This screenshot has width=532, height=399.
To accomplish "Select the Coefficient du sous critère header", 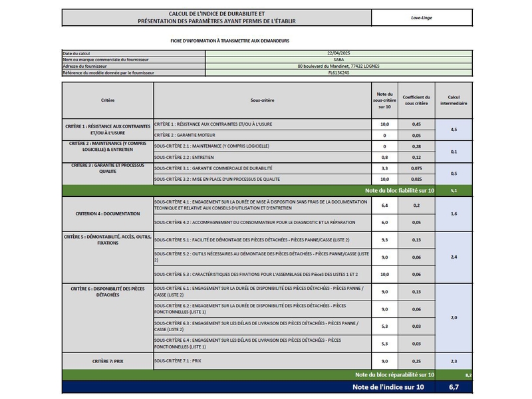I will point(416,100).
